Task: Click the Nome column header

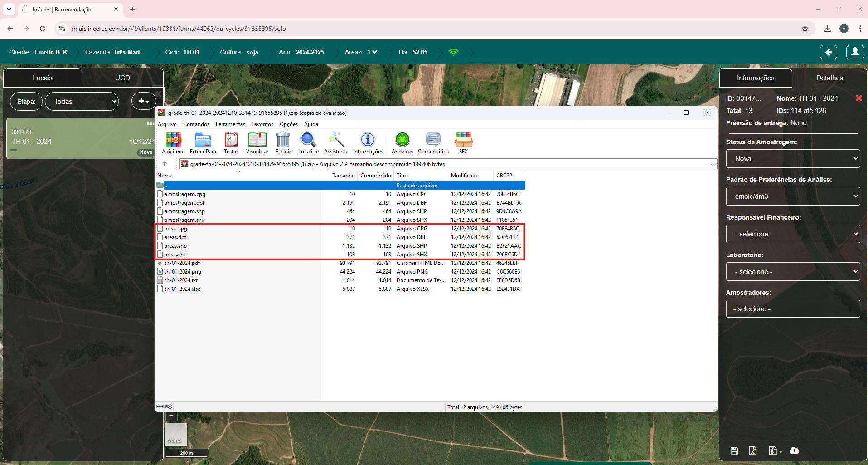Action: (165, 176)
